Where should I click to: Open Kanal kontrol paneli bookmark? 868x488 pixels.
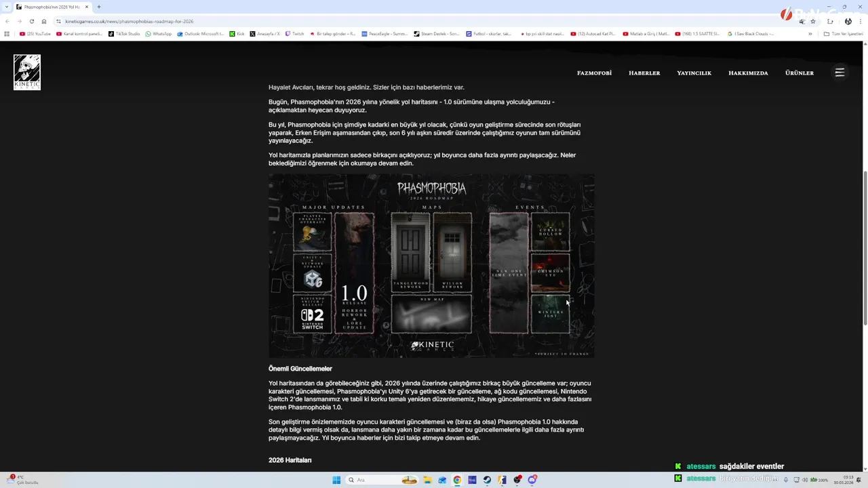(x=79, y=34)
